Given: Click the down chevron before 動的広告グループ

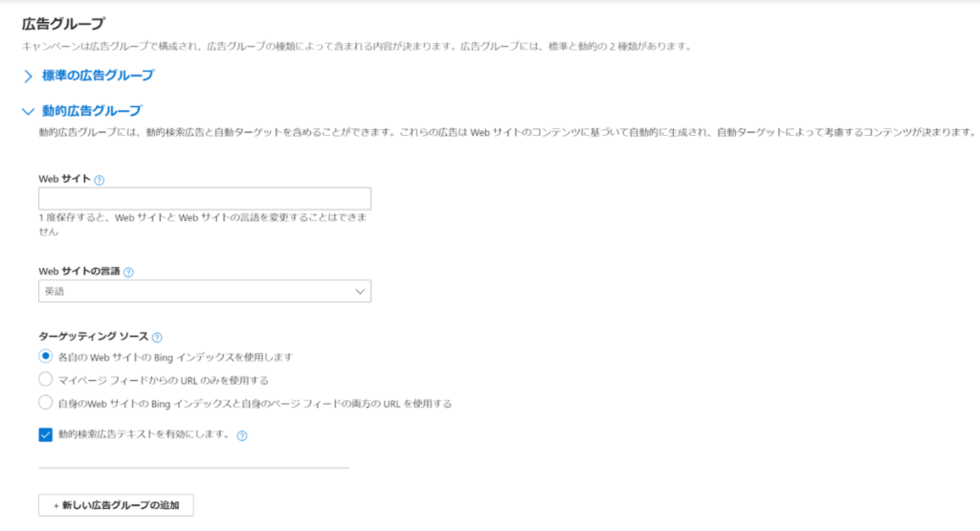Looking at the screenshot, I should click(x=27, y=111).
